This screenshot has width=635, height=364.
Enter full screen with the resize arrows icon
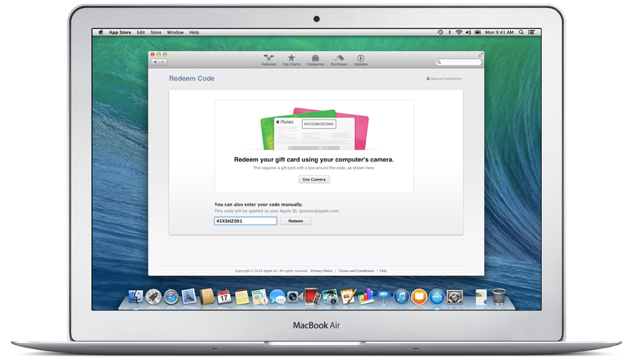click(480, 55)
